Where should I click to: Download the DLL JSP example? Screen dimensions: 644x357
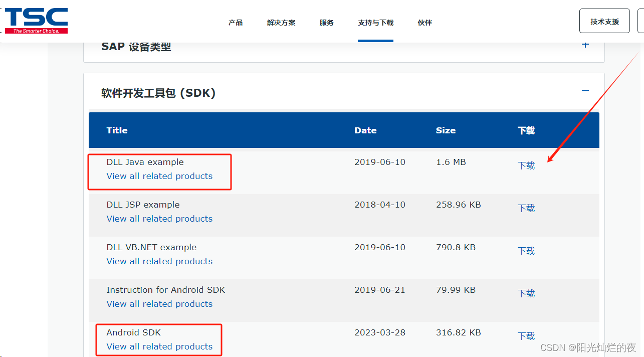pyautogui.click(x=526, y=208)
